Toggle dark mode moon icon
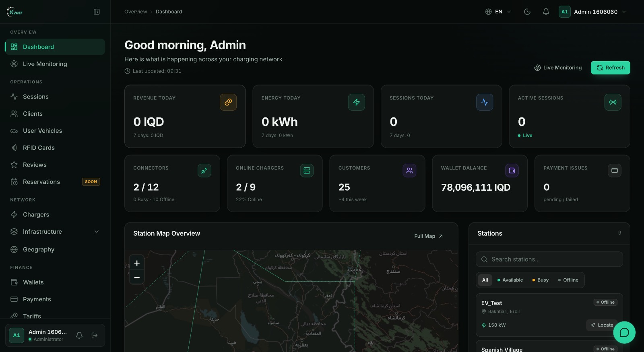This screenshot has height=352, width=644. pos(527,12)
